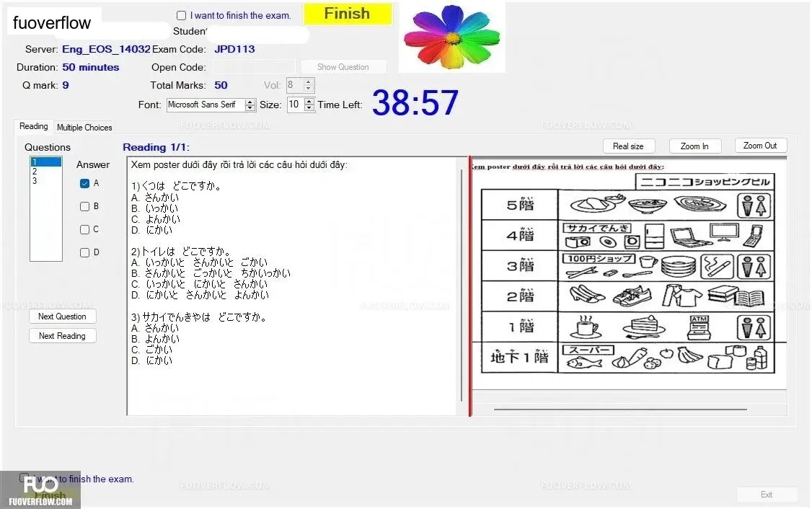This screenshot has height=509, width=812.
Task: Click the poster horizontal scrollbar
Action: click(x=620, y=409)
